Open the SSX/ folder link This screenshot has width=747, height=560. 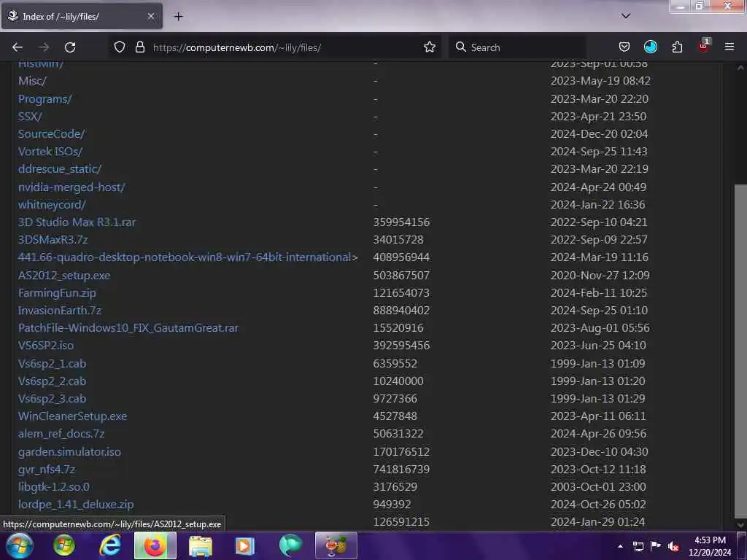click(x=30, y=117)
